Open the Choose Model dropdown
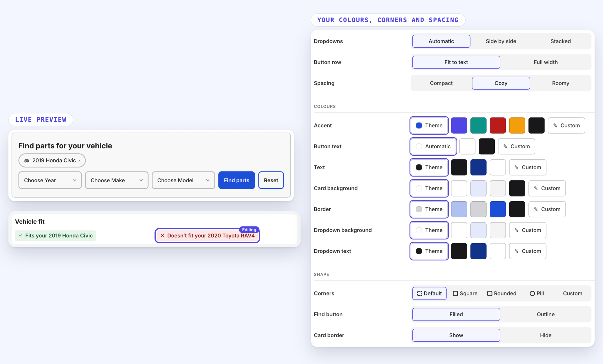Image resolution: width=603 pixels, height=364 pixels. pos(183,180)
